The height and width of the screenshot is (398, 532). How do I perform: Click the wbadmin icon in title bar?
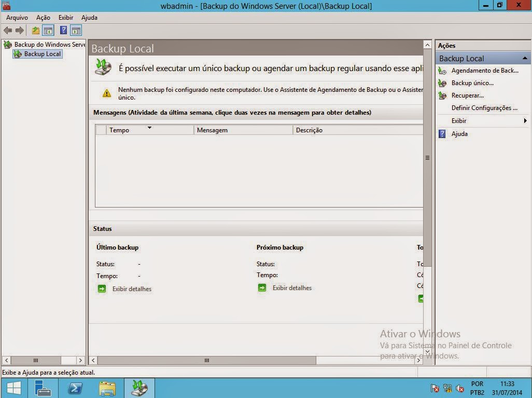(x=6, y=5)
